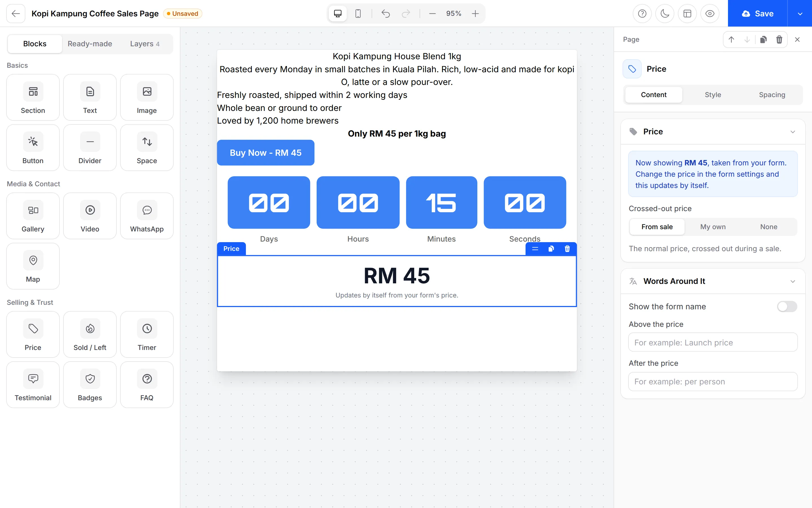Select From sale crossed-out price option

coord(657,227)
